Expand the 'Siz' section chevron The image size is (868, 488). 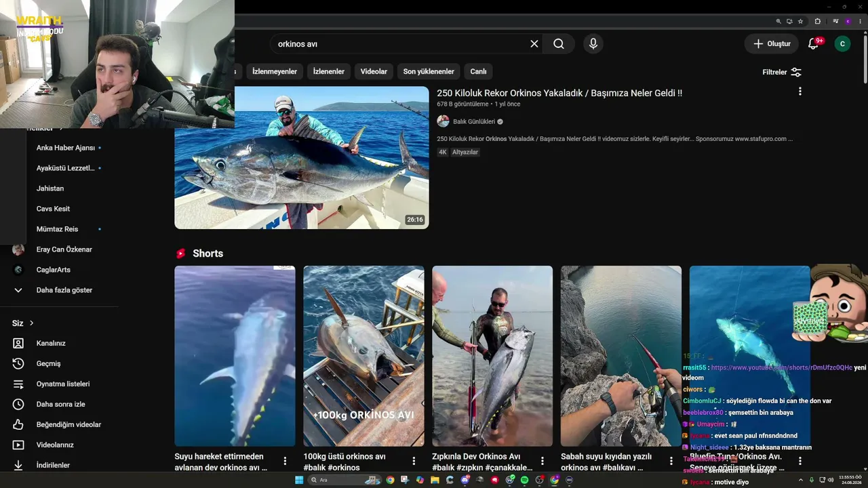pos(31,323)
